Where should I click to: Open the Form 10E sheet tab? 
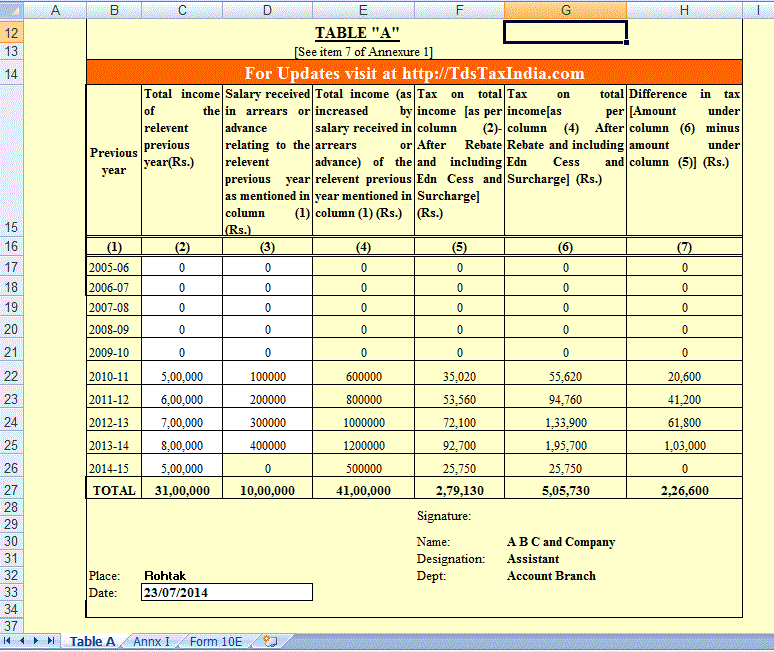(216, 641)
